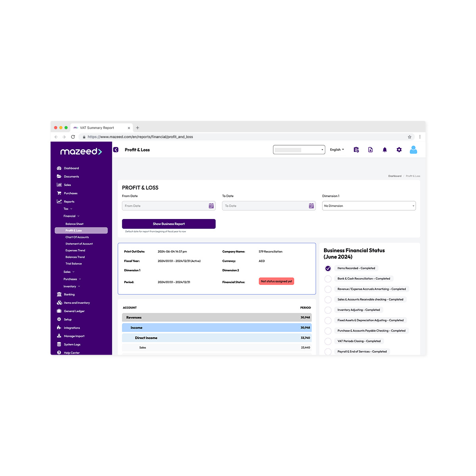
Task: Open Dashboard from sidebar speedometer icon
Action: click(59, 168)
